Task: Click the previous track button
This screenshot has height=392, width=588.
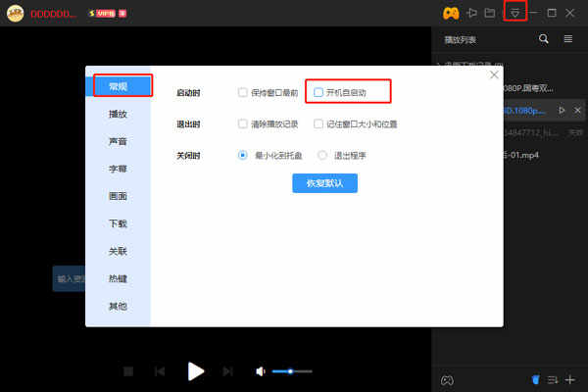Action: (x=160, y=371)
